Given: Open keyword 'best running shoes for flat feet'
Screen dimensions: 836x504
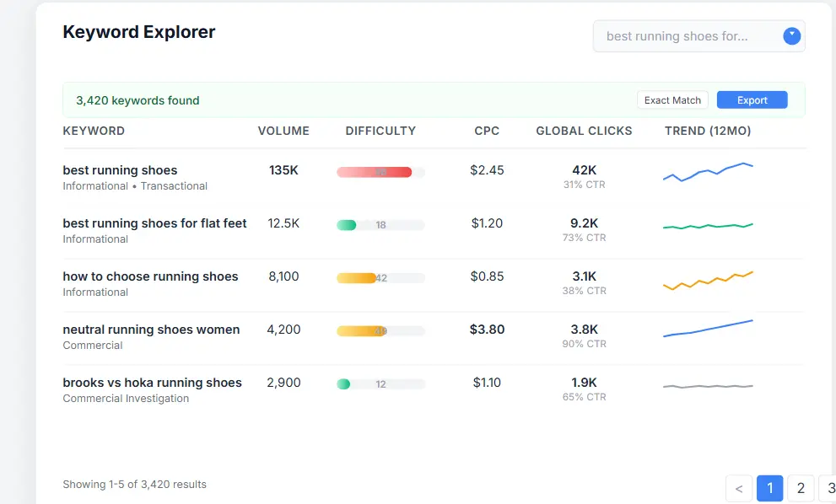Looking at the screenshot, I should click(x=154, y=223).
